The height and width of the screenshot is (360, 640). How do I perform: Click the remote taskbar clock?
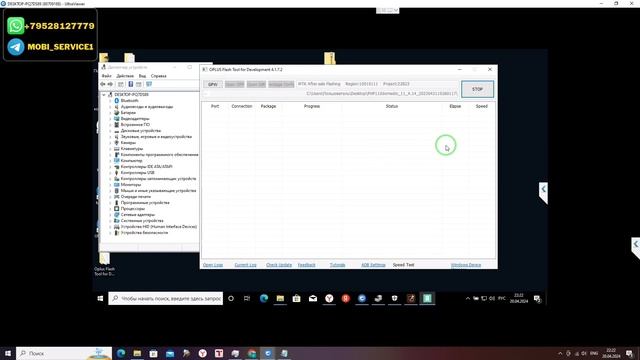pos(519,298)
